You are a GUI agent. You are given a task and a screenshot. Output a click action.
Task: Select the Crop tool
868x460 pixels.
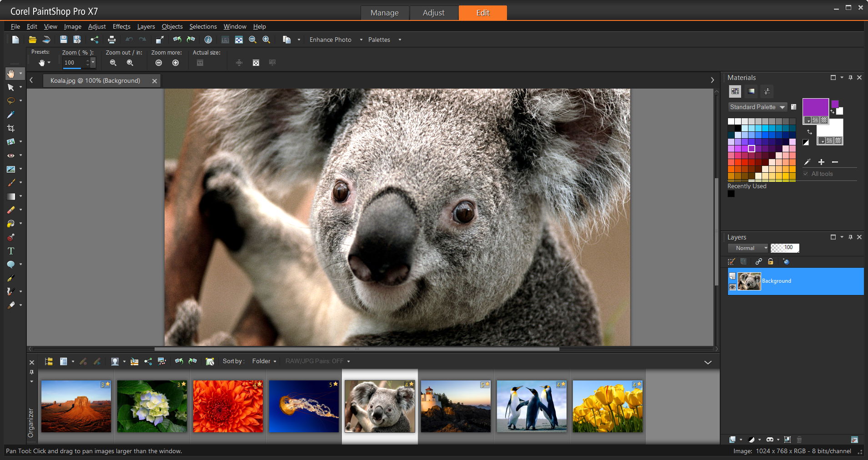coord(11,128)
